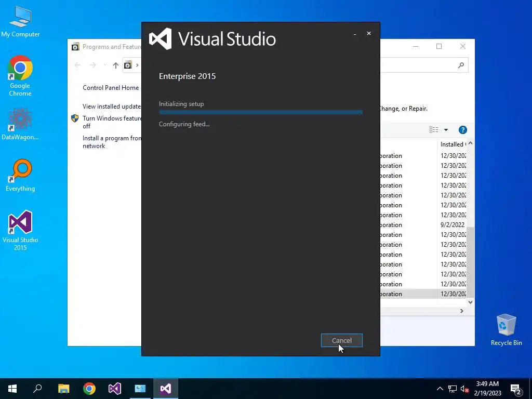Open Install a program from the network
Viewport: 532px width, 399px height.
pos(112,142)
